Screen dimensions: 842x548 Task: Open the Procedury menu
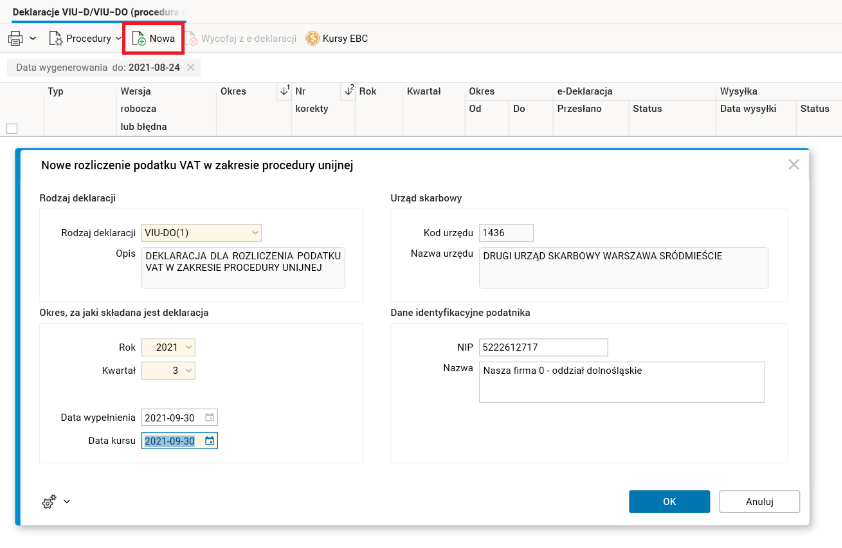point(88,39)
